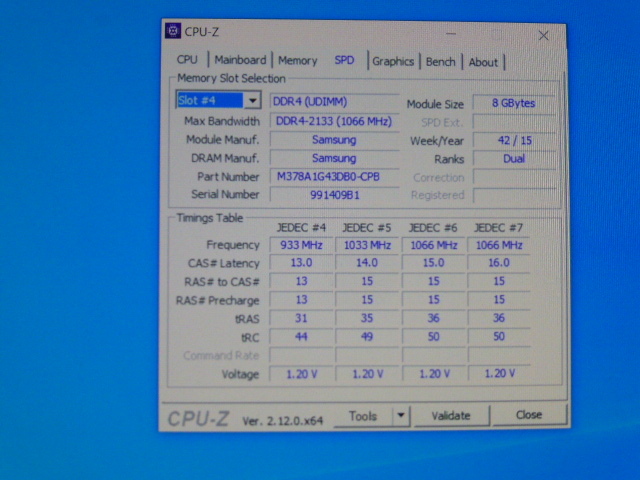The width and height of the screenshot is (640, 480).
Task: Click the tRC value 49
Action: [x=367, y=337]
